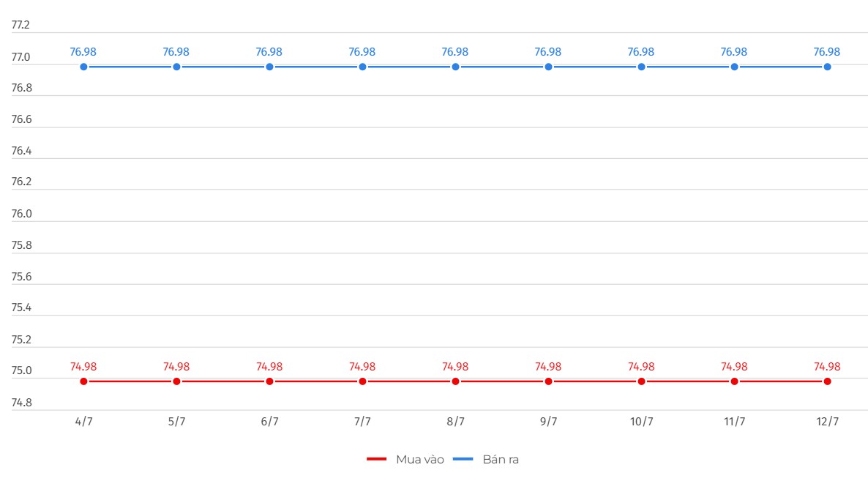The height and width of the screenshot is (481, 868).
Task: Select the blue data point for 12/7
Action: coord(827,67)
